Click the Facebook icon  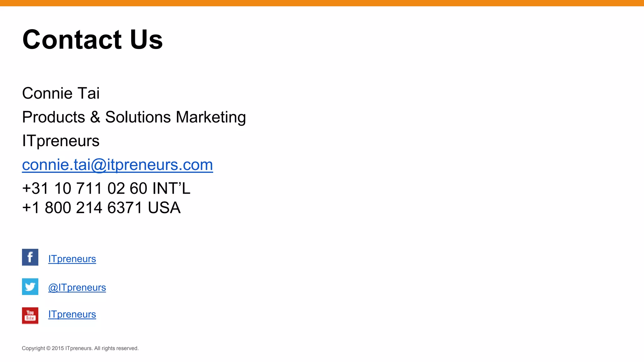(30, 257)
